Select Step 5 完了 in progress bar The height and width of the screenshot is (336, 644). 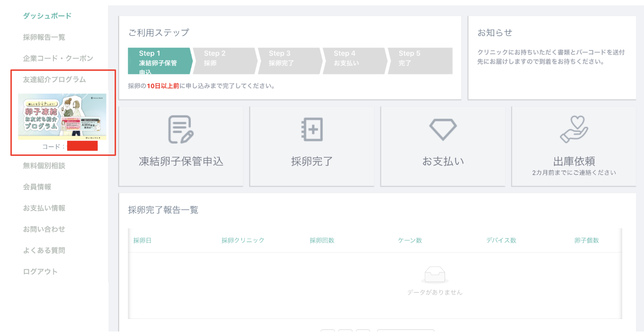pos(419,61)
